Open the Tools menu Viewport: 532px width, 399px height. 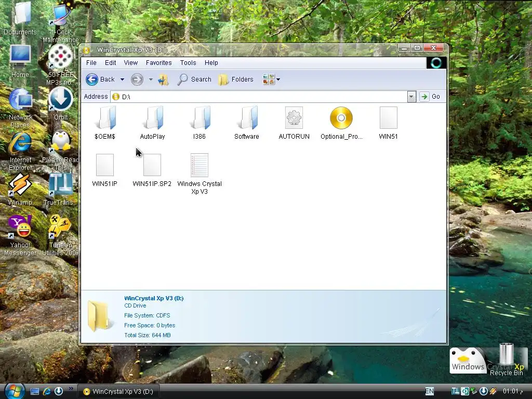pyautogui.click(x=188, y=63)
